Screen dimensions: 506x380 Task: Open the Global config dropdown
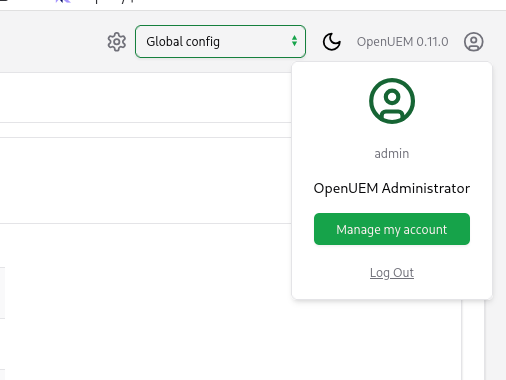coord(220,41)
